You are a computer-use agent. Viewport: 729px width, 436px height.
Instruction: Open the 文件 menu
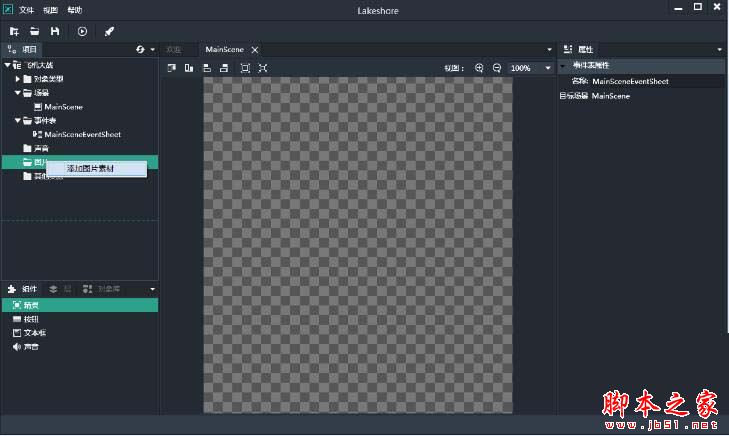[x=27, y=10]
